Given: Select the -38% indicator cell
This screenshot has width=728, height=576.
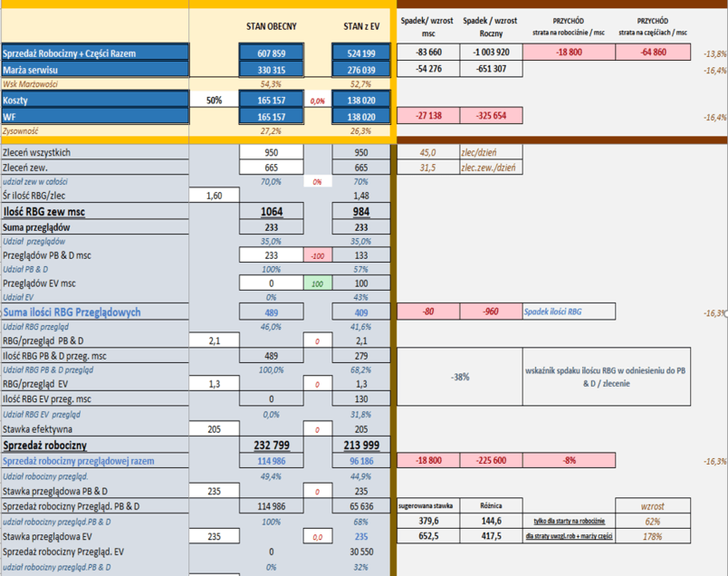Looking at the screenshot, I should pyautogui.click(x=460, y=377).
